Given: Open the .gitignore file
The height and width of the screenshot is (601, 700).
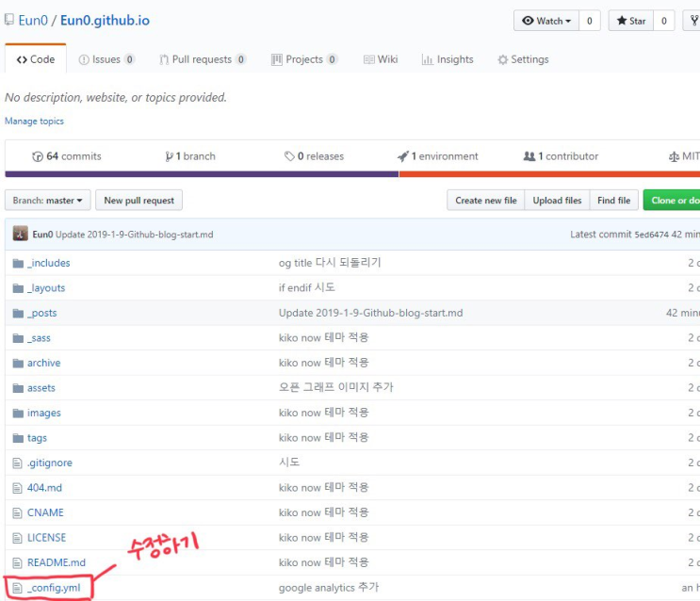Looking at the screenshot, I should (x=50, y=463).
